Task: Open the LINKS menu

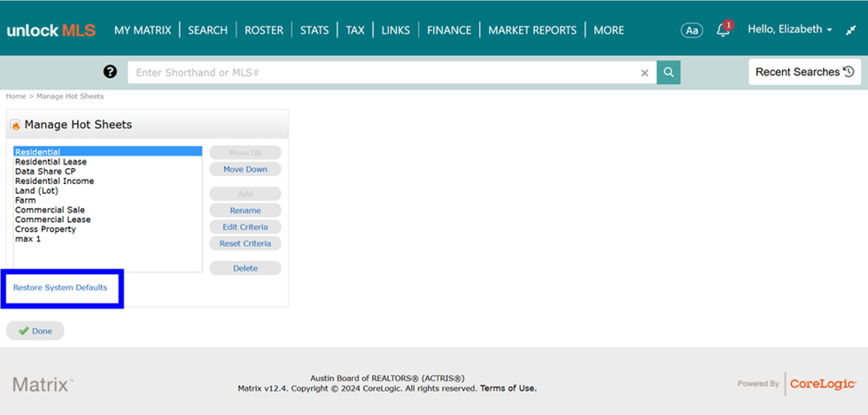Action: [396, 30]
